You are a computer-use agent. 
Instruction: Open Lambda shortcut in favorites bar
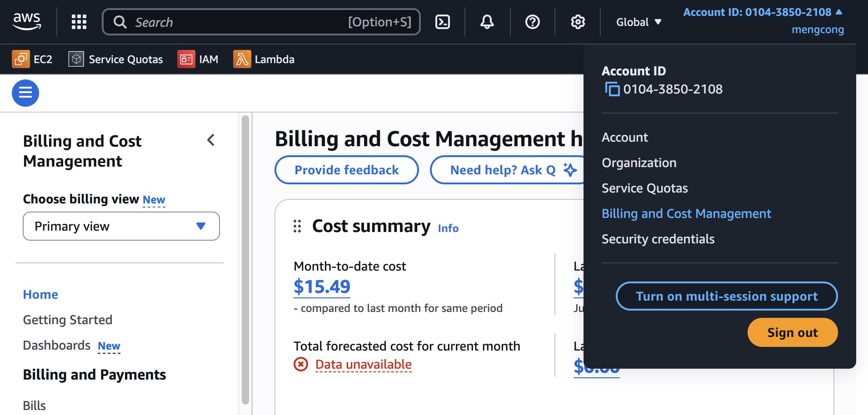264,59
